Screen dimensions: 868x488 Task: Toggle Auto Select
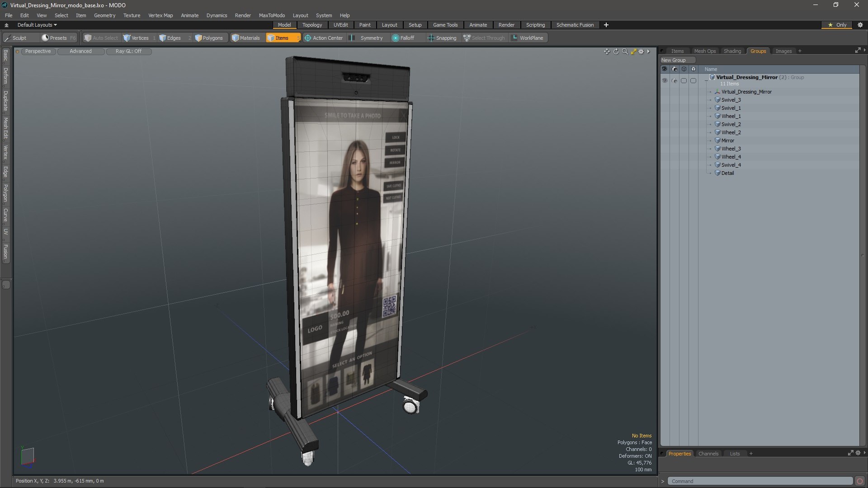101,38
